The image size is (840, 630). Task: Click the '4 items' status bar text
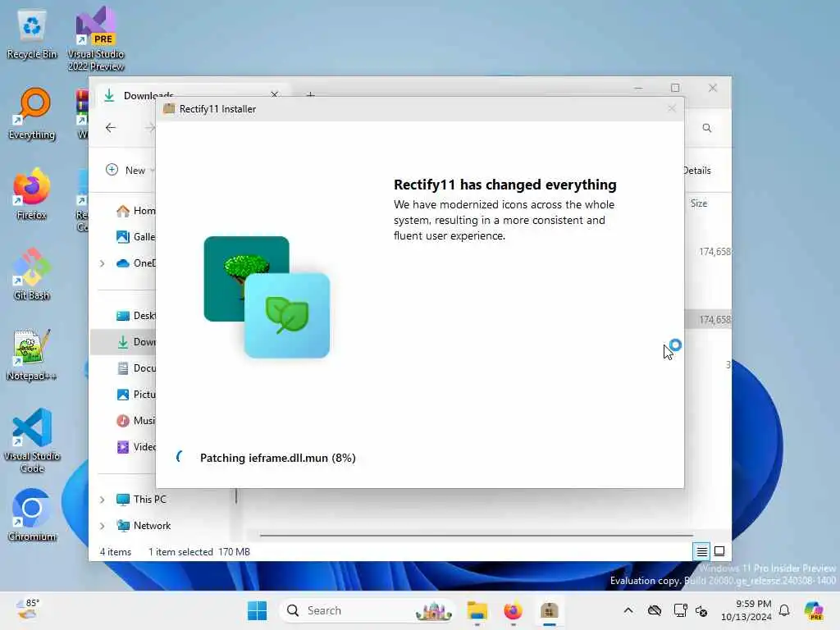coord(116,552)
